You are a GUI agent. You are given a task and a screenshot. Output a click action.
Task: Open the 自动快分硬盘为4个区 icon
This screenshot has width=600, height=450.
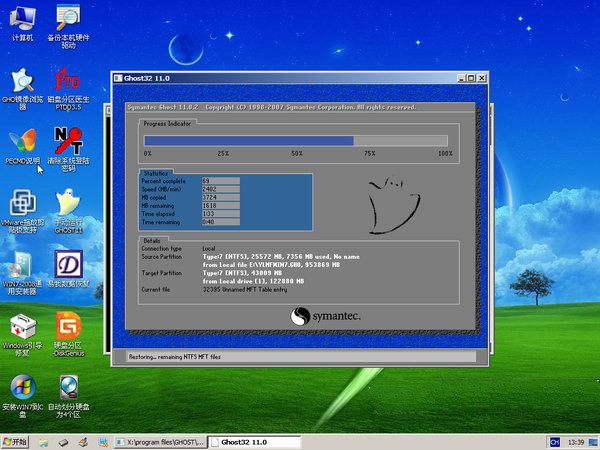(68, 389)
